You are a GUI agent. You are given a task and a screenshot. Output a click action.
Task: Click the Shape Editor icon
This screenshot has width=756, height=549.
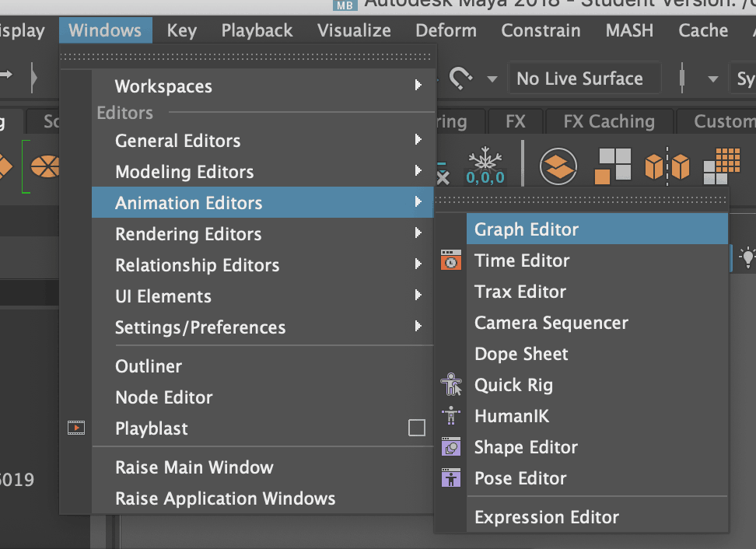coord(450,447)
